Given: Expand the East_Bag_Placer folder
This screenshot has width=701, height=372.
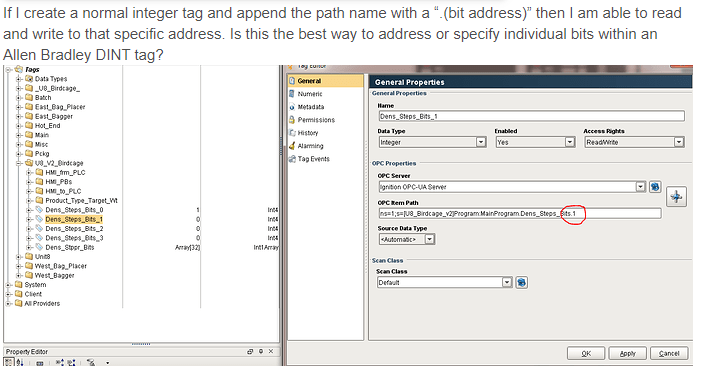Looking at the screenshot, I should [x=19, y=107].
